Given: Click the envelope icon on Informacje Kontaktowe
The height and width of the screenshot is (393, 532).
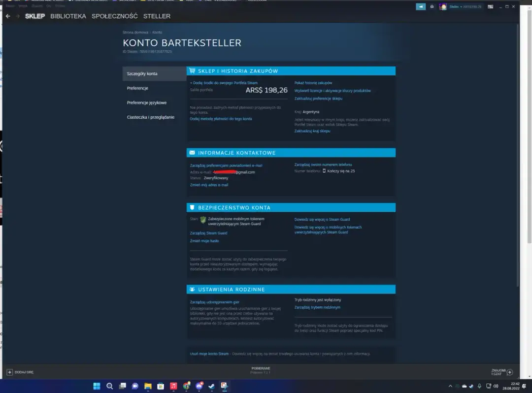Looking at the screenshot, I should [192, 152].
